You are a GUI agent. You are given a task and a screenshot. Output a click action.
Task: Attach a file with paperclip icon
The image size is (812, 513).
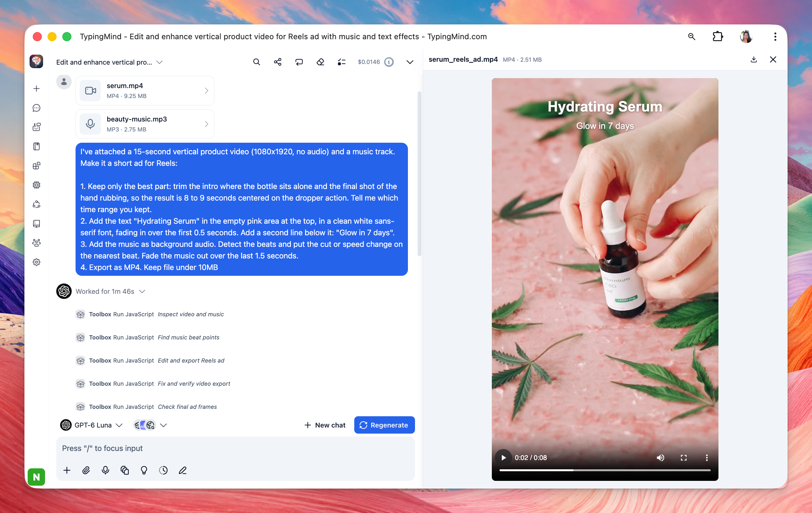tap(86, 470)
